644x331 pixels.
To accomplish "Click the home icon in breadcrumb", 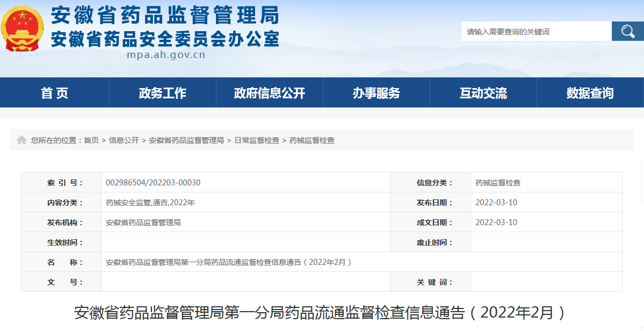I will tap(22, 140).
